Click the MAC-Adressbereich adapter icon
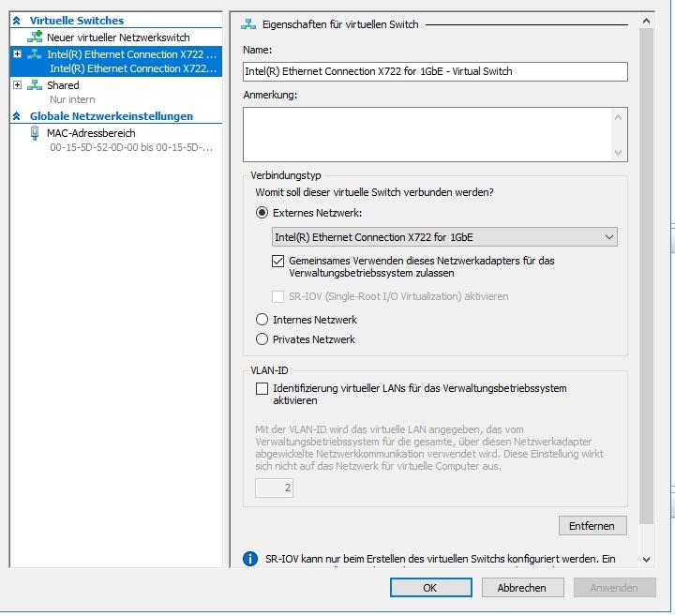Viewport: 675px width, 616px height. click(35, 133)
